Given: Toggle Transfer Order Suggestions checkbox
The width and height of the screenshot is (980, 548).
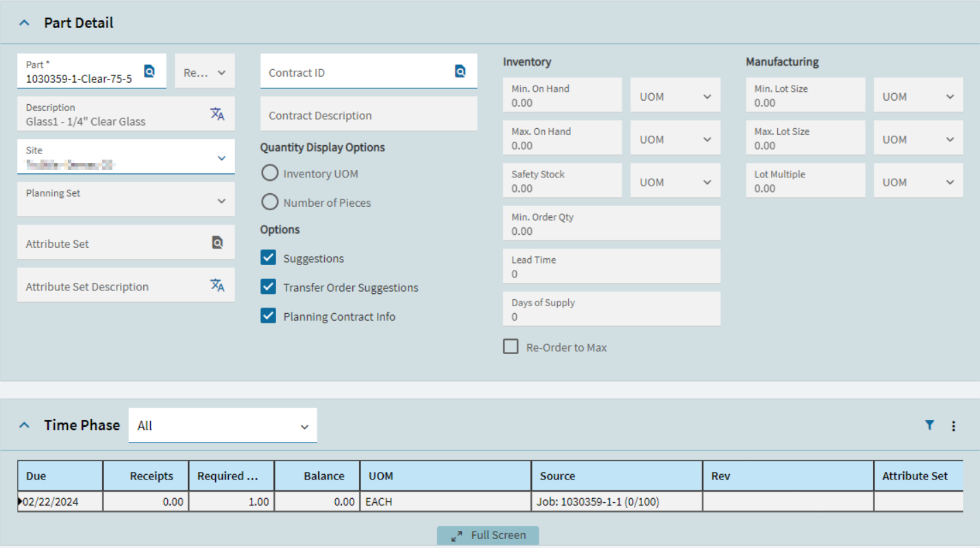Looking at the screenshot, I should (x=269, y=287).
